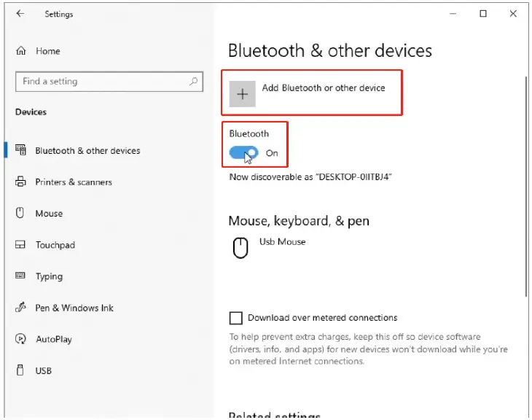Viewport: 532px width, 420px height.
Task: Click the back arrow in Settings
Action: (20, 14)
